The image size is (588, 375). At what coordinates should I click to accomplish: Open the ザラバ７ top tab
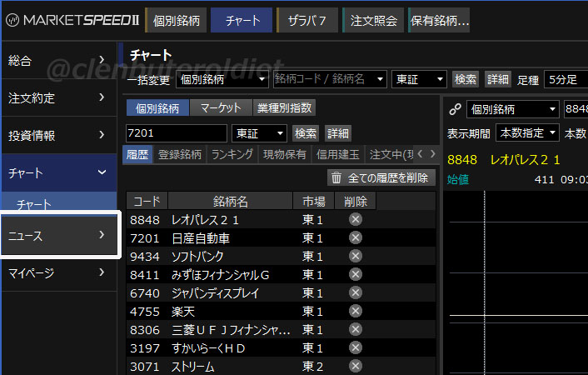click(307, 20)
